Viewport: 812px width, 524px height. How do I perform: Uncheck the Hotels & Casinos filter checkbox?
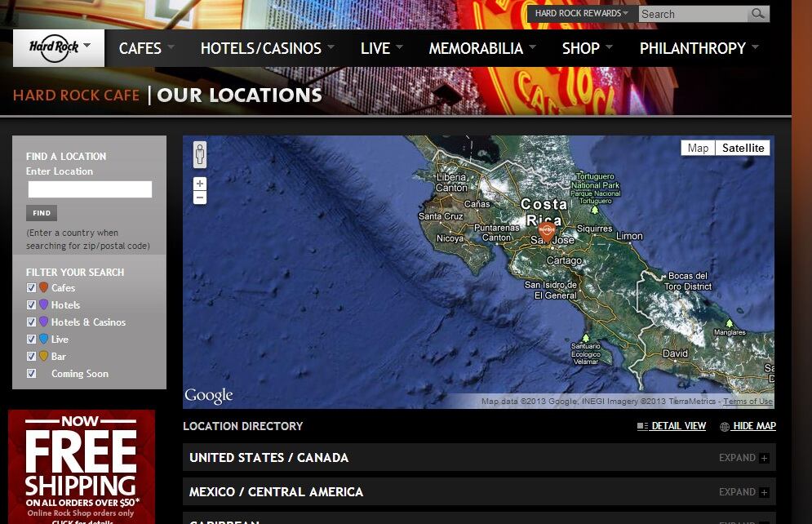(32, 322)
